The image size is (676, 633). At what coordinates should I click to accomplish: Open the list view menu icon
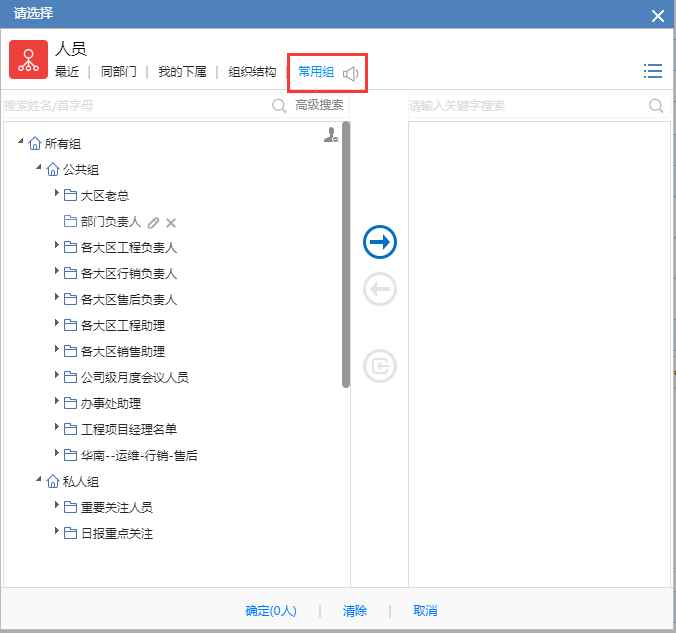click(653, 71)
